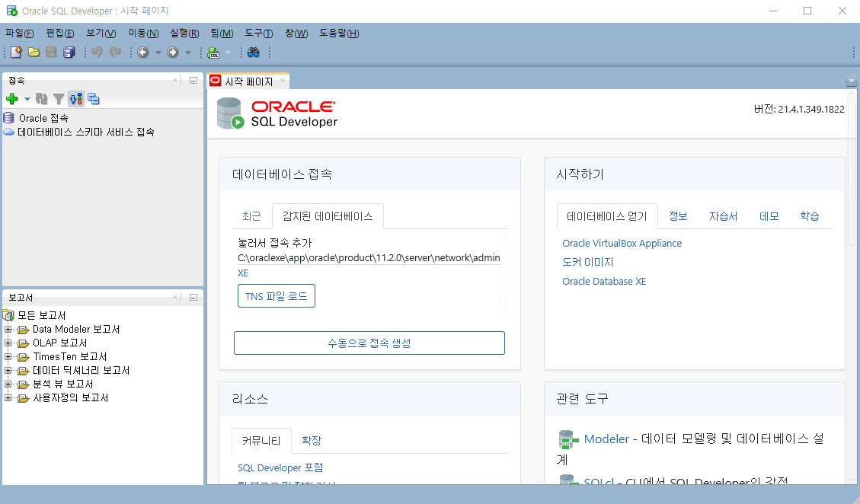
Task: Click the Modeler tool icon
Action: (569, 439)
